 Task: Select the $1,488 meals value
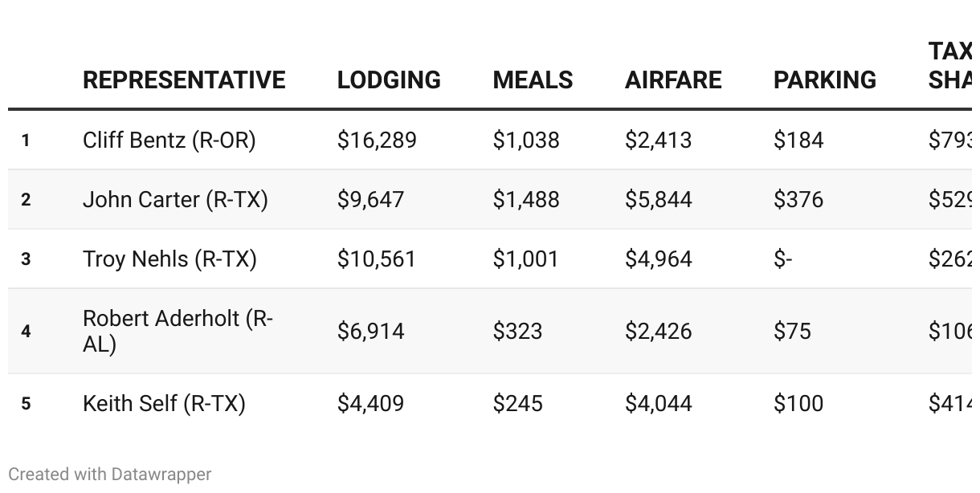[x=526, y=200]
